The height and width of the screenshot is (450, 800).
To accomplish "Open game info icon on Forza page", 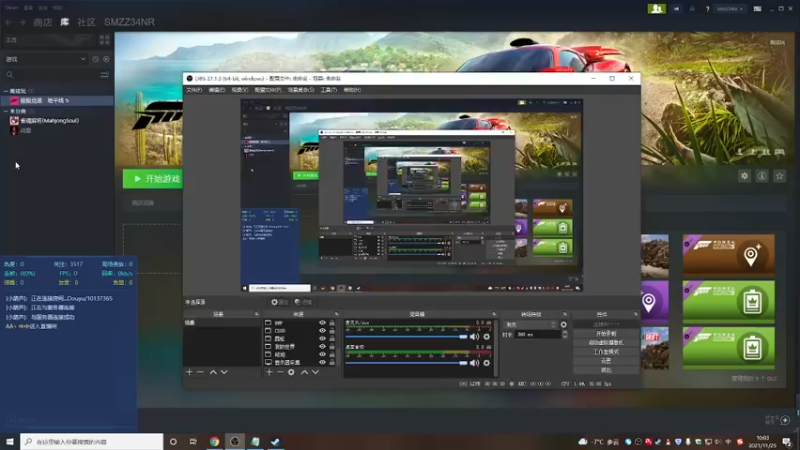I will [x=762, y=176].
